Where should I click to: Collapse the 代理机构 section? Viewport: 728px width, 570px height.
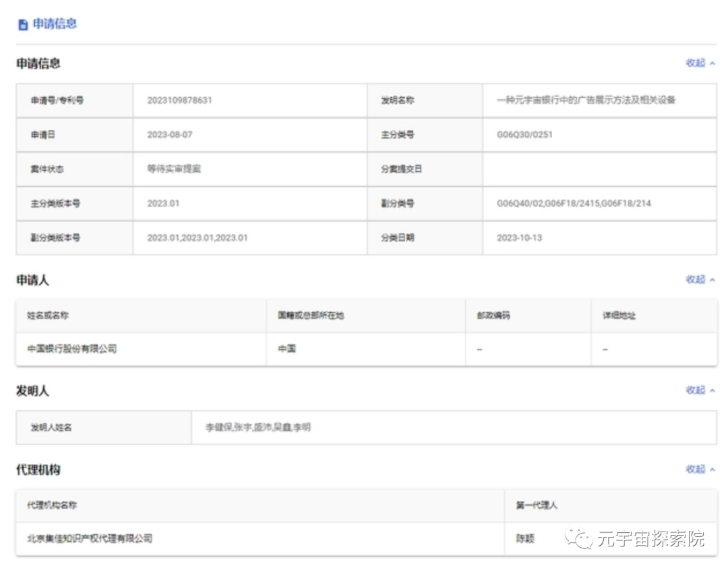(x=700, y=469)
